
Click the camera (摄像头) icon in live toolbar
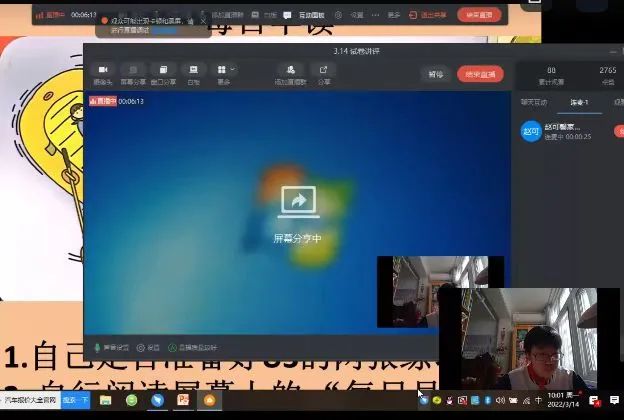(103, 70)
